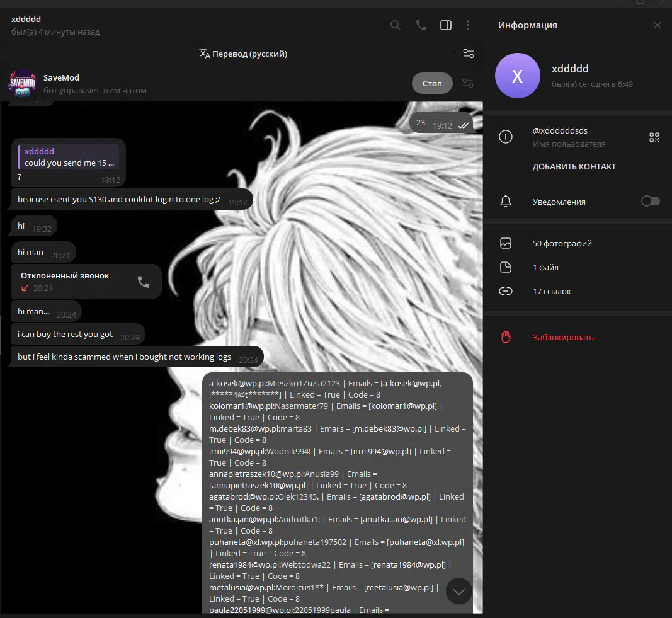Viewport: 672px width, 618px height.
Task: Click the outgoing '23' message
Action: [442, 123]
